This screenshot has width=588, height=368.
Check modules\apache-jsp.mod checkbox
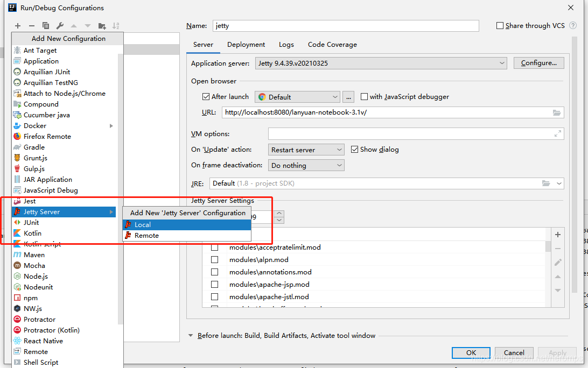[x=214, y=285]
